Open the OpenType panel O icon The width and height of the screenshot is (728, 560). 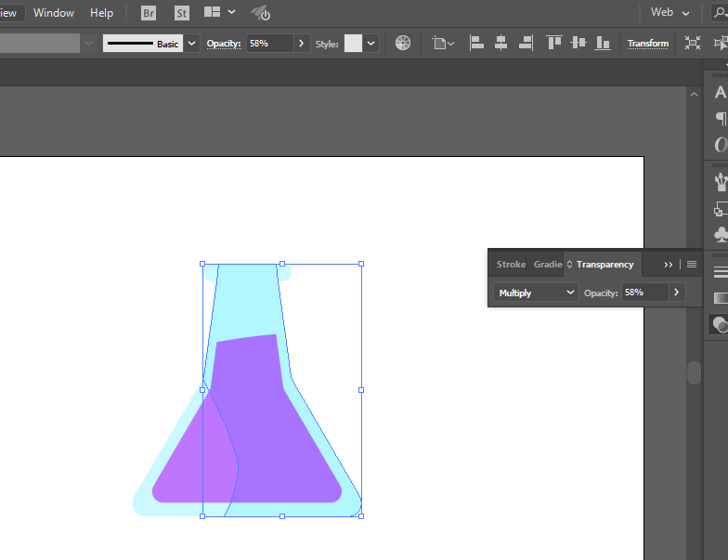pyautogui.click(x=721, y=145)
